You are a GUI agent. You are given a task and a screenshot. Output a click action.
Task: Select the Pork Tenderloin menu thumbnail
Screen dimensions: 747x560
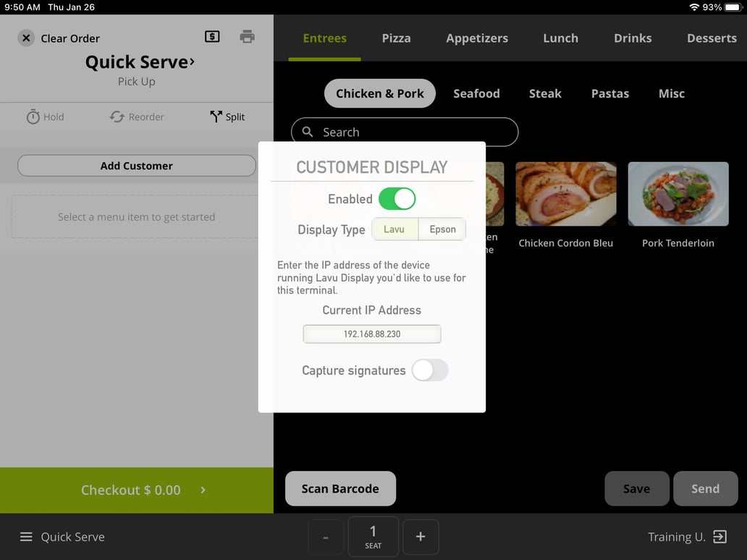(x=678, y=193)
